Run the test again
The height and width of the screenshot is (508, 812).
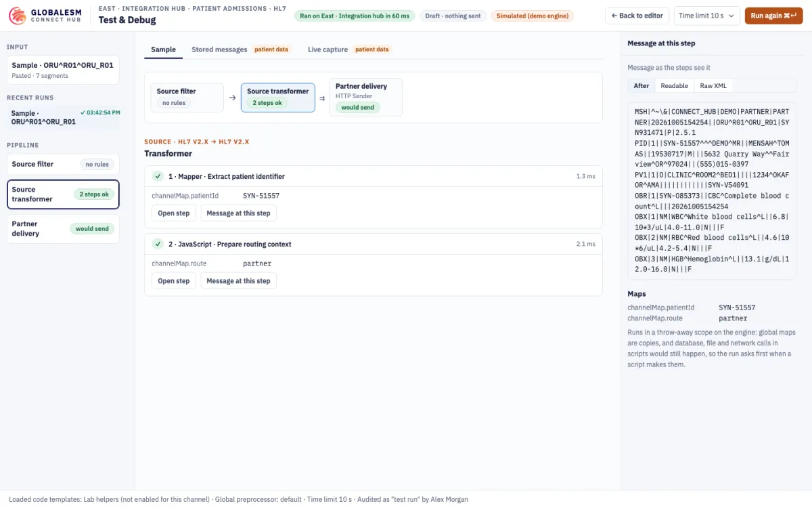(x=773, y=16)
